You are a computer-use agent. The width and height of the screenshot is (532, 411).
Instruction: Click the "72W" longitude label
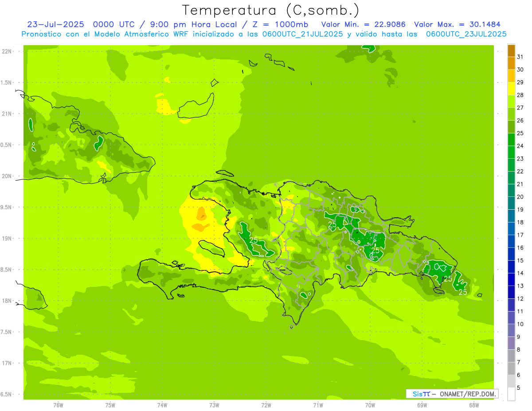click(266, 405)
